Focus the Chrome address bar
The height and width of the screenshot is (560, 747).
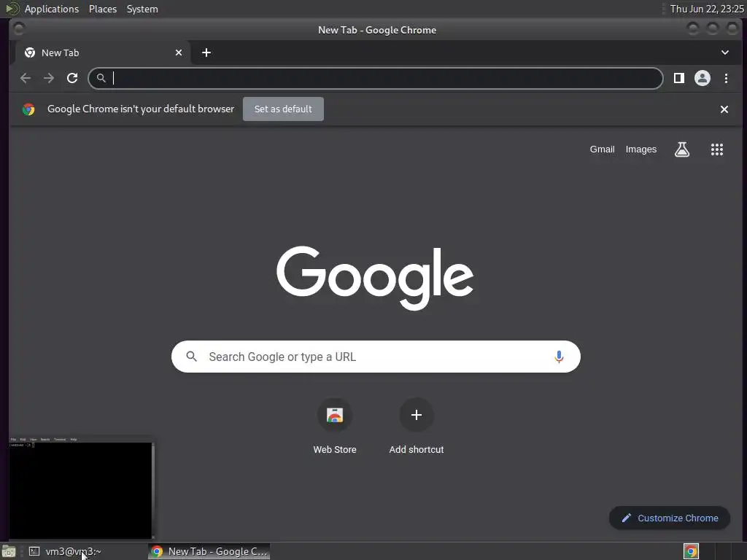(376, 78)
